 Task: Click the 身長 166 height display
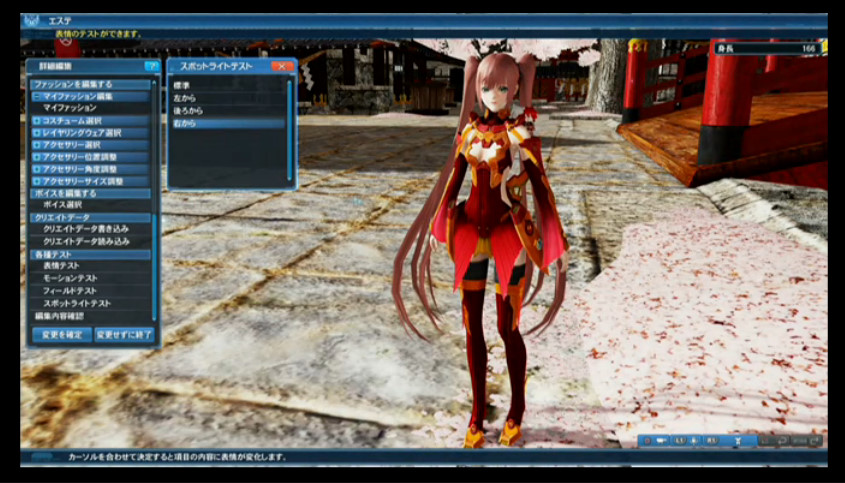(768, 49)
